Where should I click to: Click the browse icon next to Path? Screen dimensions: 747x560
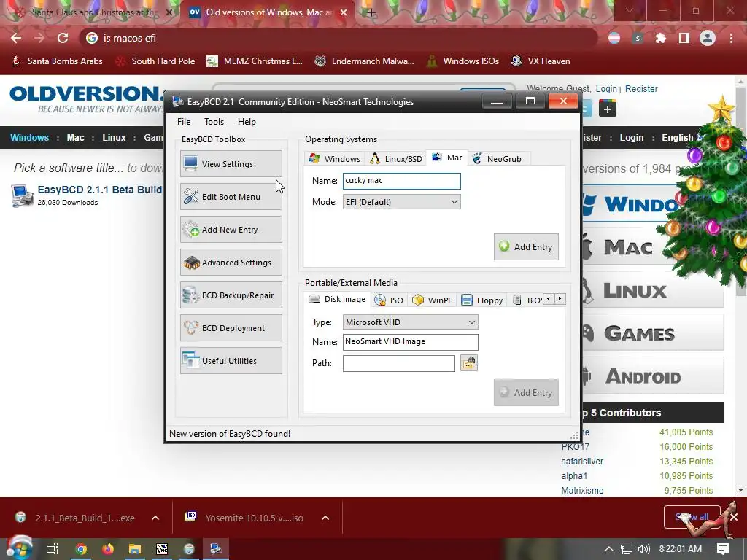point(469,363)
